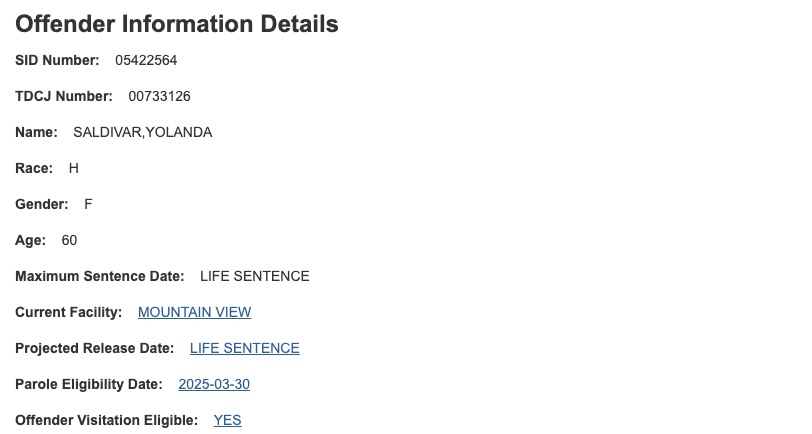Click the Current Facility label
The width and height of the screenshot is (812, 434).
(68, 312)
